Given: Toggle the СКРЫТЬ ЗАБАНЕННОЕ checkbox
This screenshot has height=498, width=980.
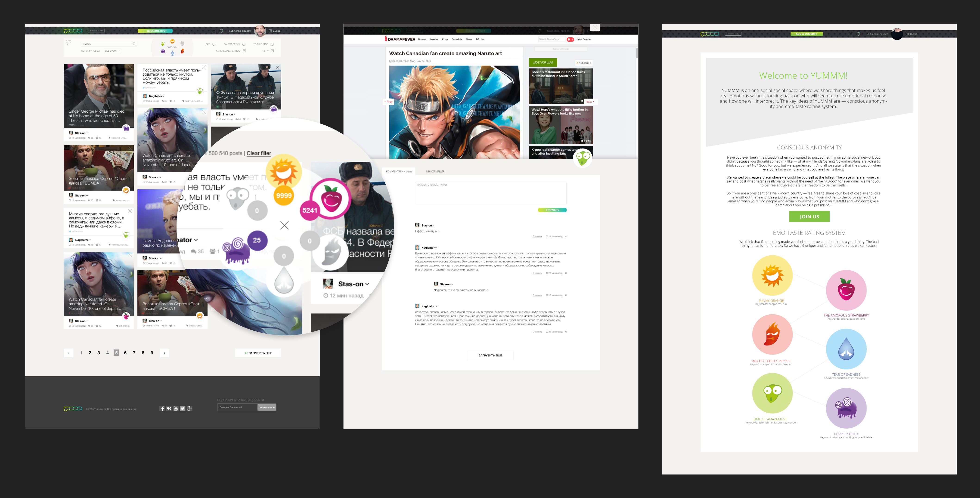Looking at the screenshot, I should [244, 51].
